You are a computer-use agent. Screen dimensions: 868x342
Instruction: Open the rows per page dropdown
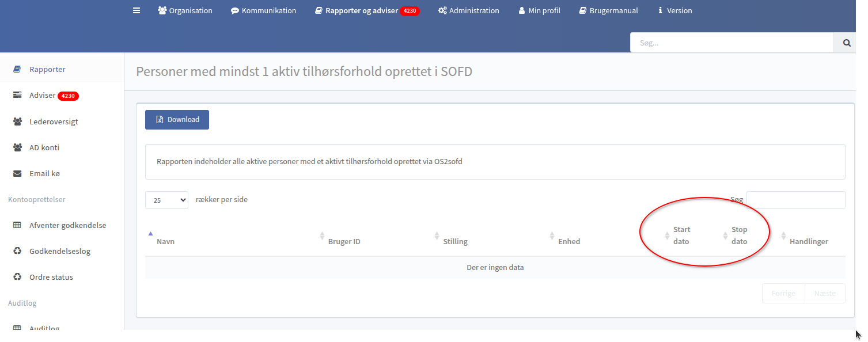(x=166, y=200)
